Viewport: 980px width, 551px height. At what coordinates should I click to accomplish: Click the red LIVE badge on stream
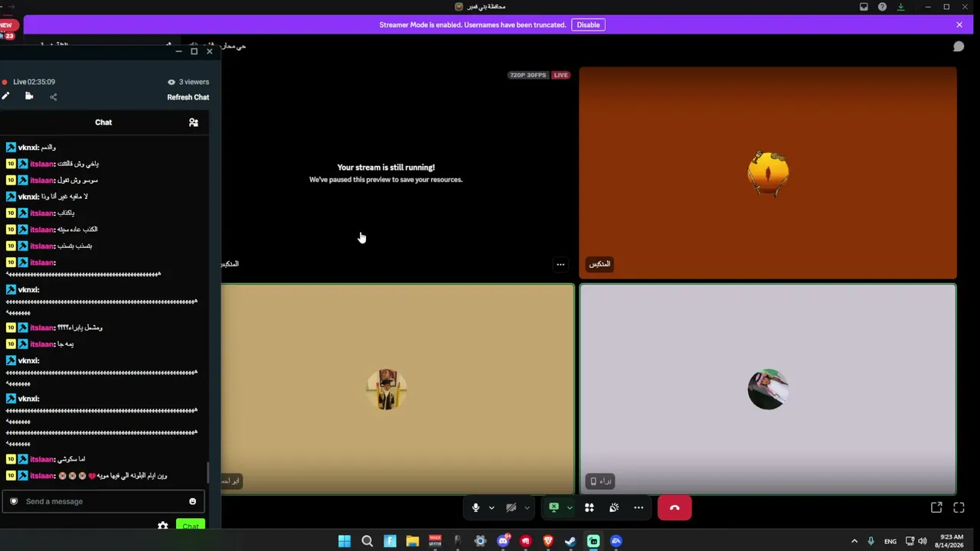pyautogui.click(x=561, y=75)
